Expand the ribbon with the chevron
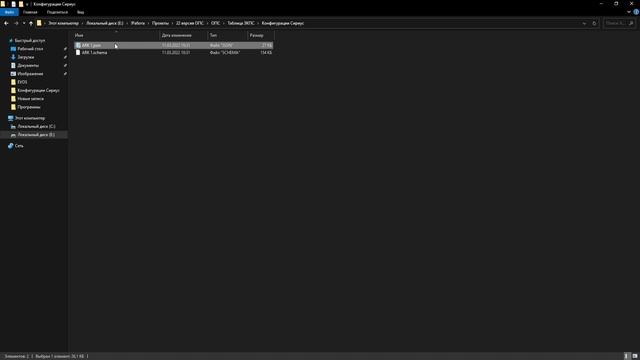The height and width of the screenshot is (360, 640). point(629,12)
